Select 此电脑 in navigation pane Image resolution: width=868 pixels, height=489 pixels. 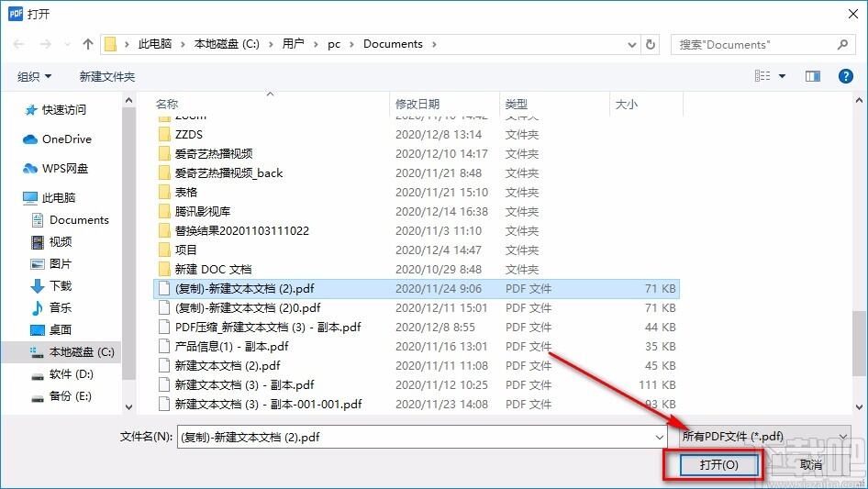[50, 197]
